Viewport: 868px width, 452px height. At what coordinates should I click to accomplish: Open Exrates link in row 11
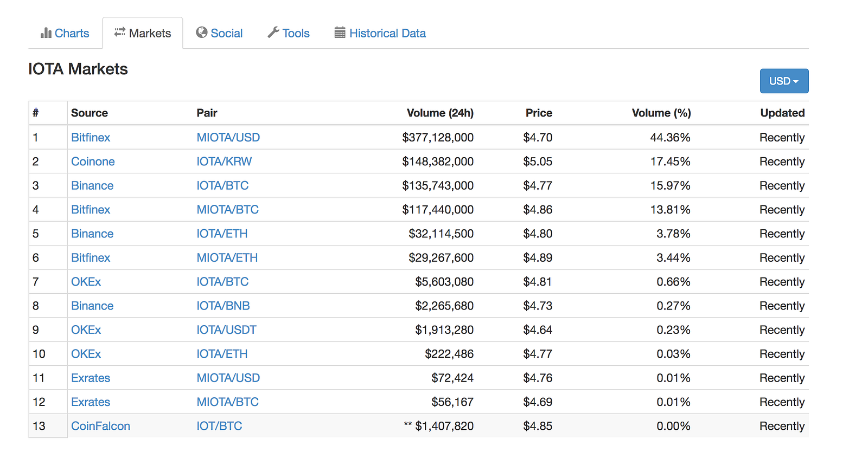pos(91,378)
